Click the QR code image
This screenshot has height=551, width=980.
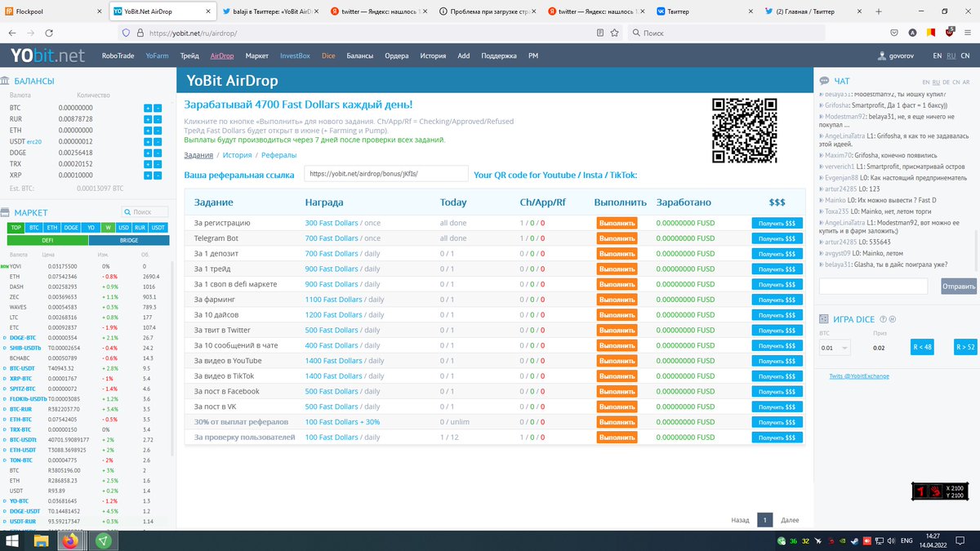tap(744, 131)
